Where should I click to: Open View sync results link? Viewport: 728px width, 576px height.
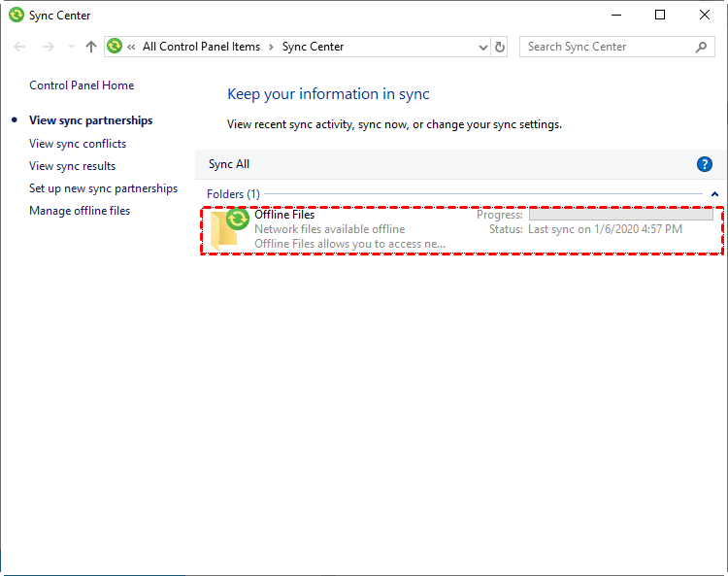point(72,166)
